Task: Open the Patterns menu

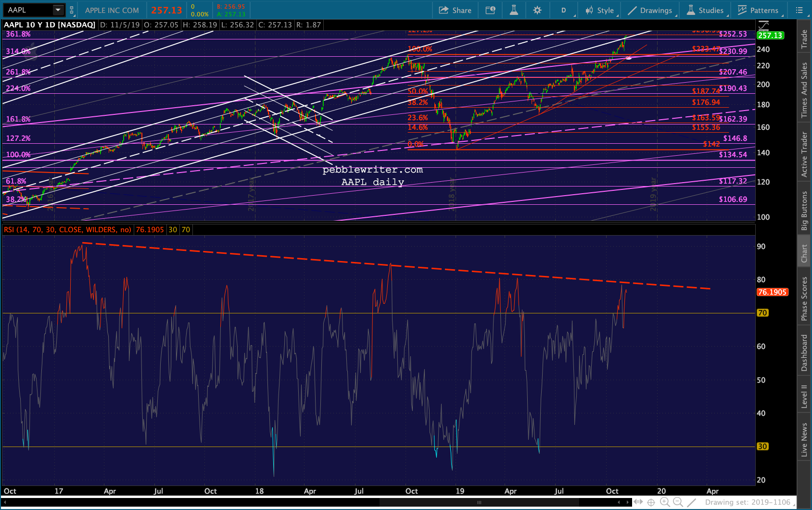Action: click(758, 10)
